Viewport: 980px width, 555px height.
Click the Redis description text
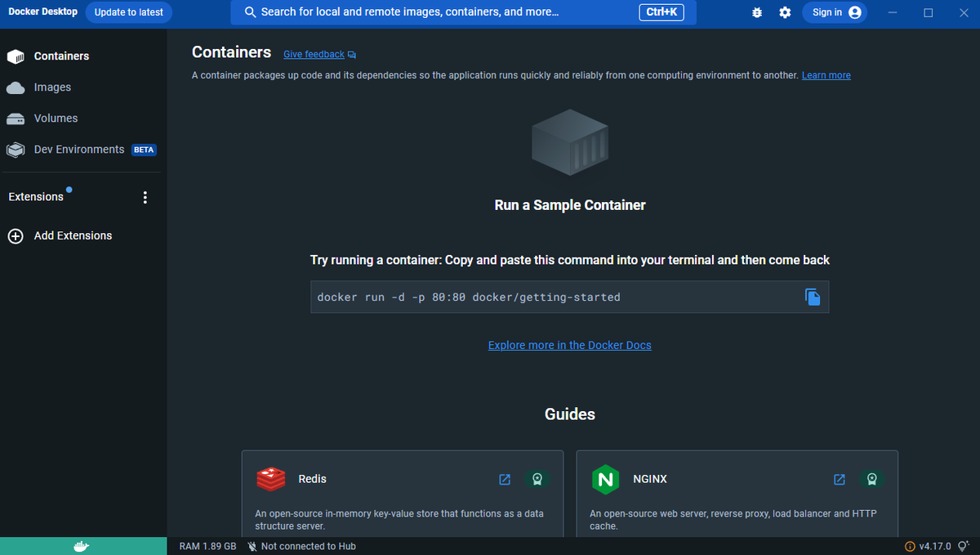click(x=399, y=520)
